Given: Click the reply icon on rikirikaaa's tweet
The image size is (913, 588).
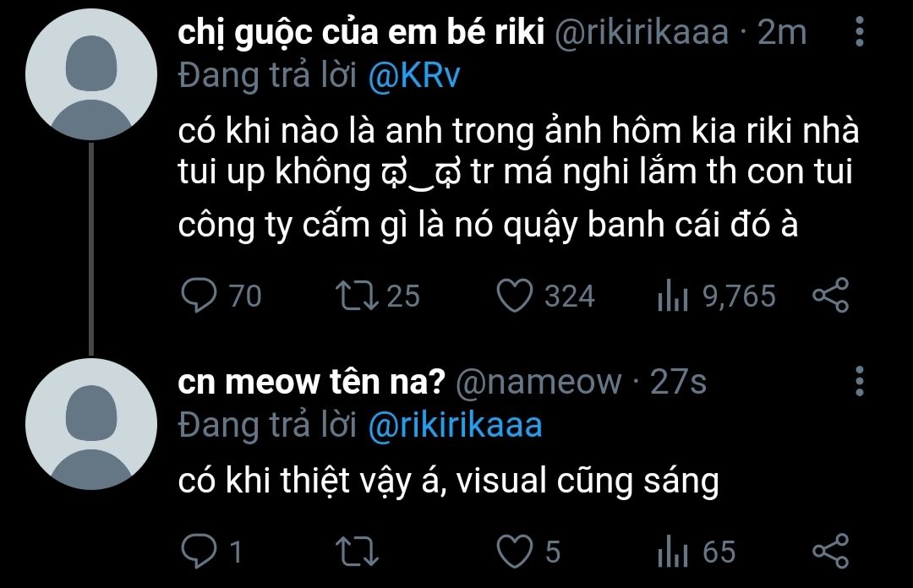Looking at the screenshot, I should (x=199, y=295).
